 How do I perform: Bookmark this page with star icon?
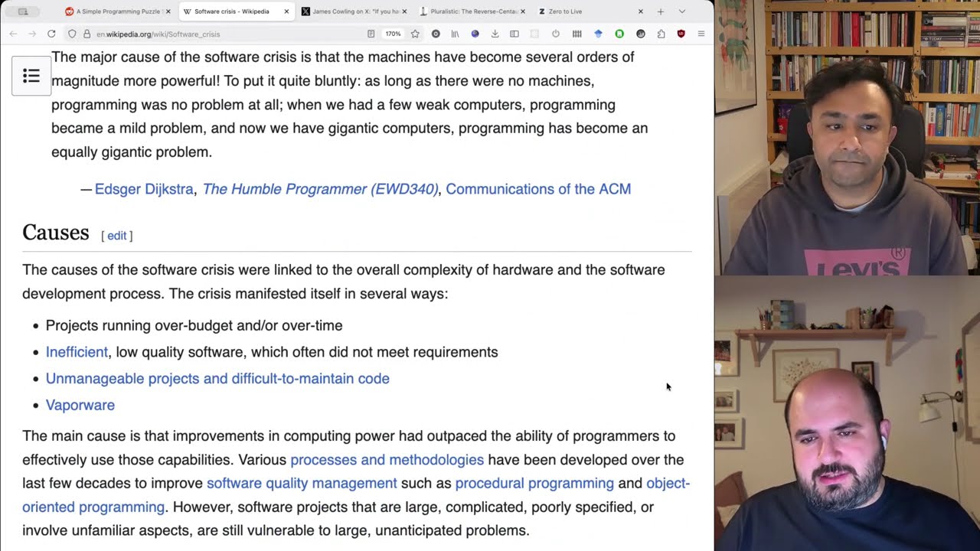(x=415, y=34)
